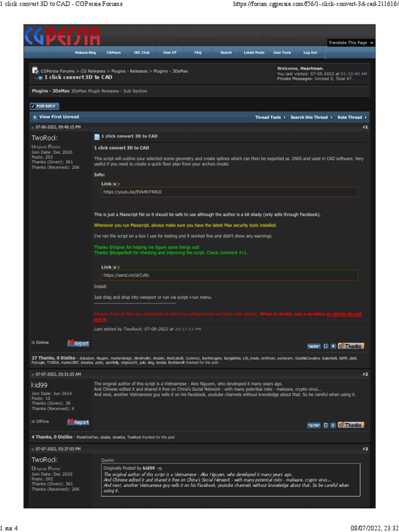Screen dimensions: 399x532
Task: Open the Plugins - 3DsMax breadcrumb link
Action: pyautogui.click(x=170, y=71)
